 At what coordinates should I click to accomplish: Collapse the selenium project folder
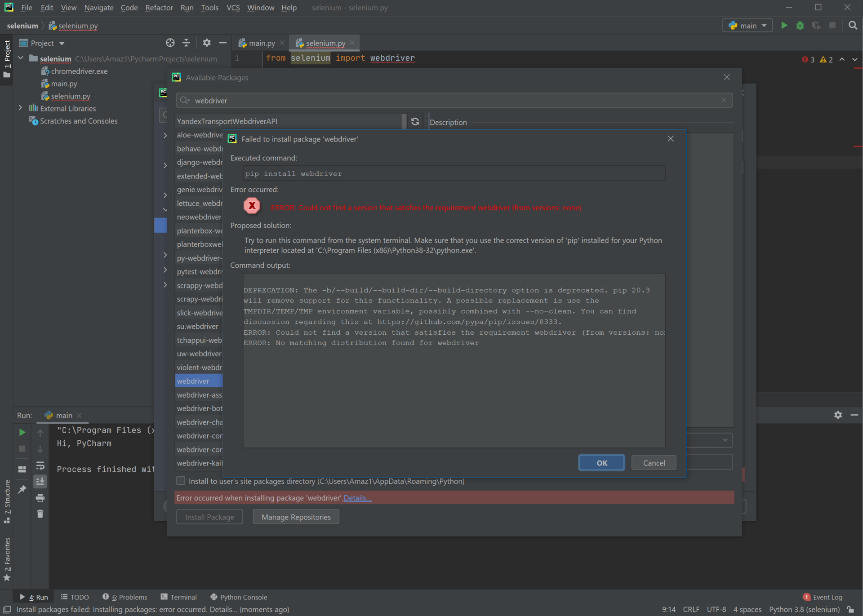[20, 58]
